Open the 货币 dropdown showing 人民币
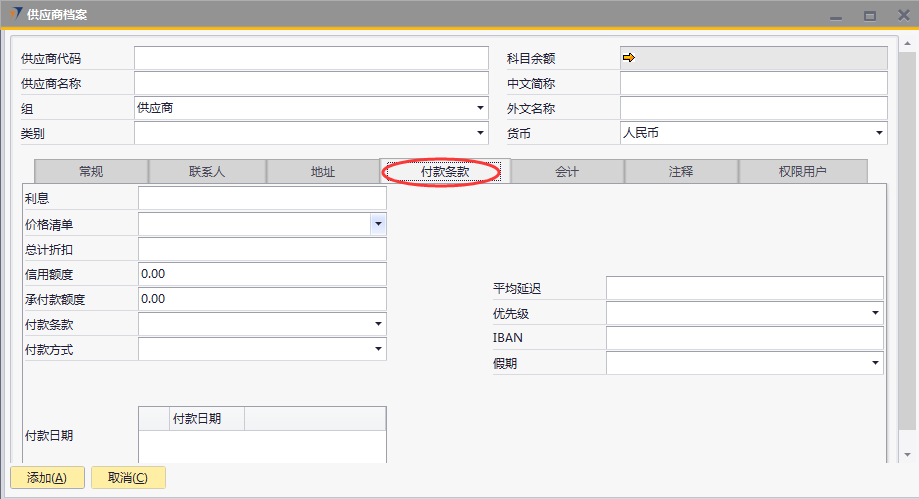This screenshot has width=919, height=499. [879, 133]
